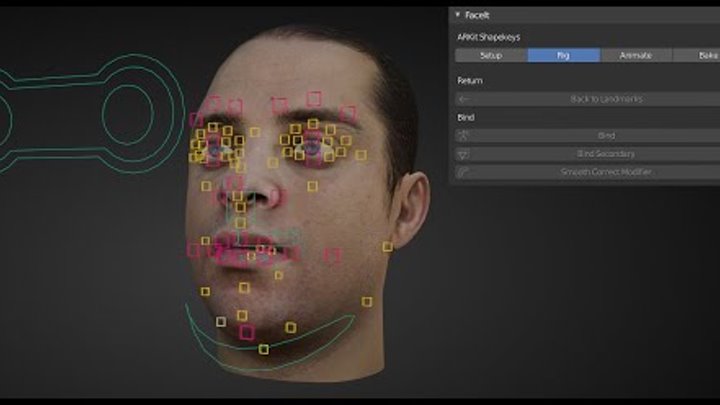Open the Animate tab
The width and height of the screenshot is (720, 405).
[x=635, y=55]
